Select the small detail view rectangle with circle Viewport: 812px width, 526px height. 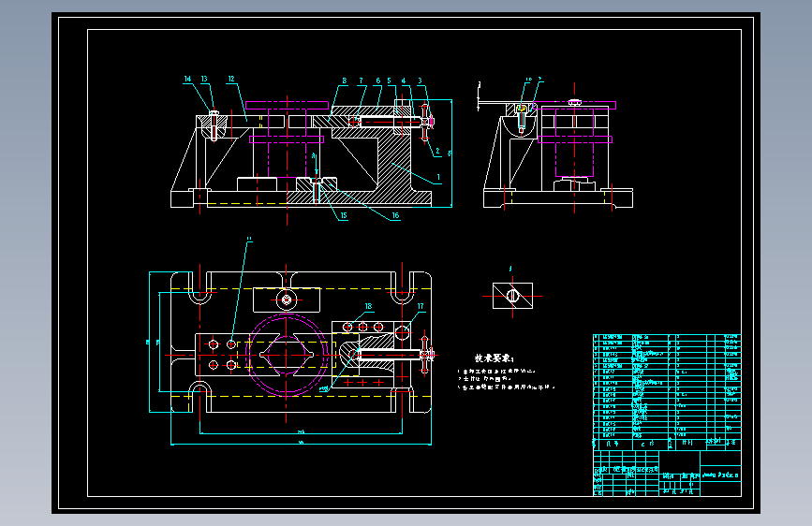(512, 296)
